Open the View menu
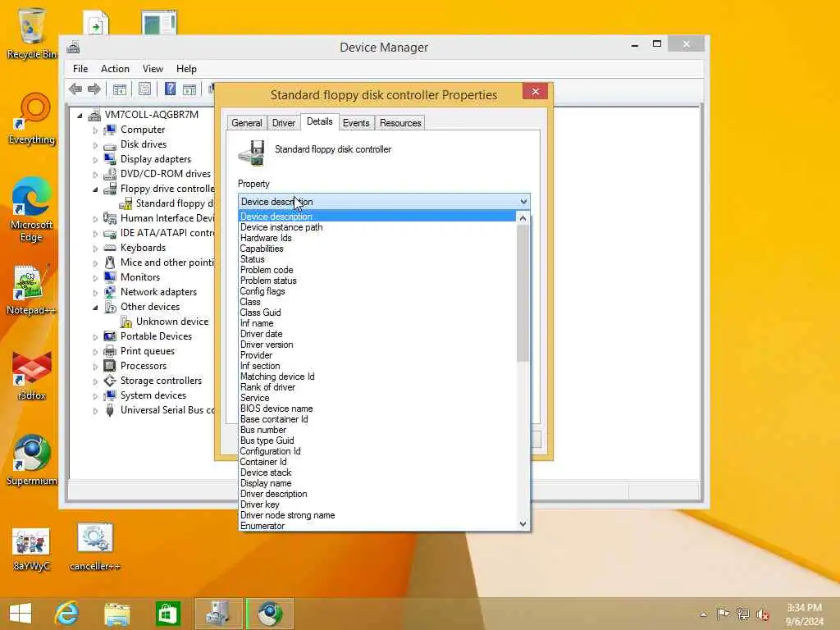This screenshot has height=630, width=840. [x=153, y=69]
